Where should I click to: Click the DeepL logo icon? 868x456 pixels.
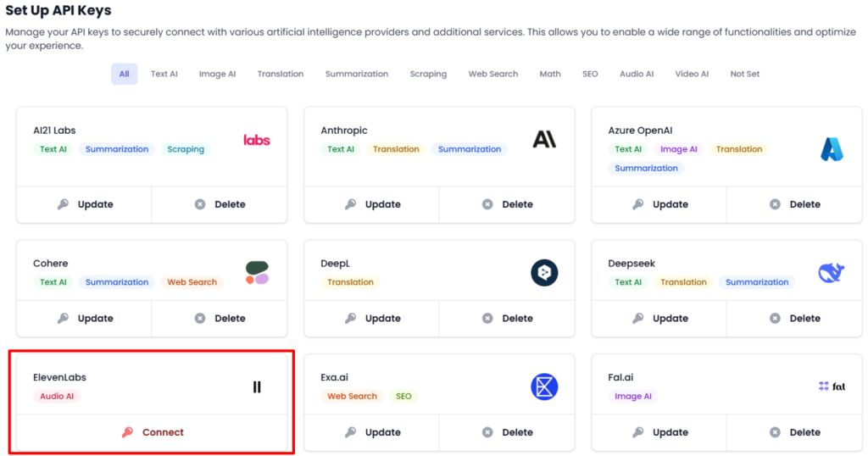tap(544, 273)
